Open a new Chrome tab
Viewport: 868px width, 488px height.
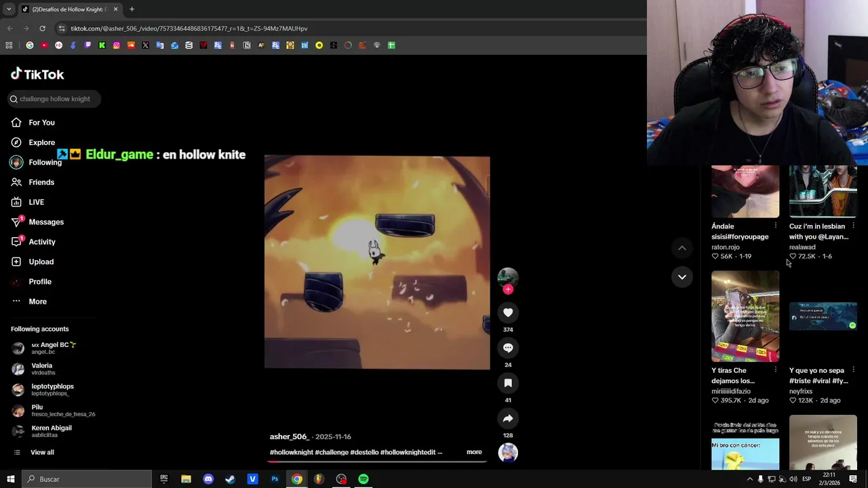132,9
